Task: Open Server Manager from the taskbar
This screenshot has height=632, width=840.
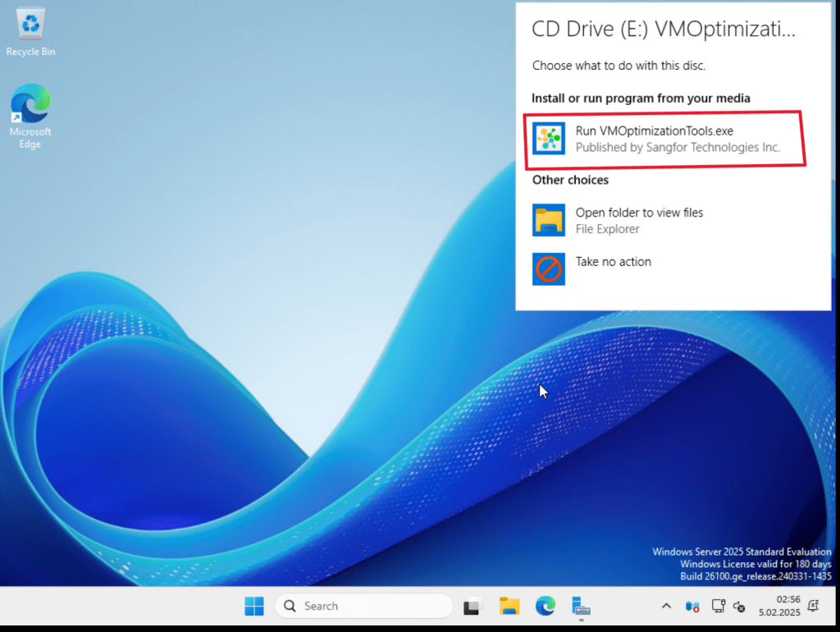Action: click(582, 607)
